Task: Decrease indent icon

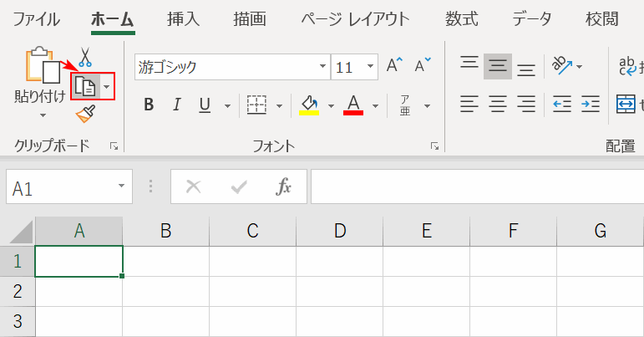Action: (562, 104)
